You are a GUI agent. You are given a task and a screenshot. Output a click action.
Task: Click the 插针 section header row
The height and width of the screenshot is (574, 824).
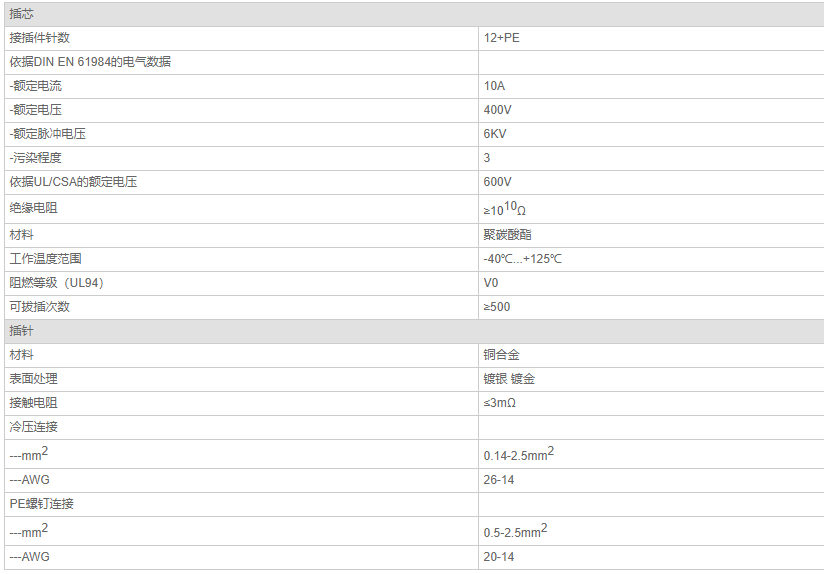pos(414,331)
